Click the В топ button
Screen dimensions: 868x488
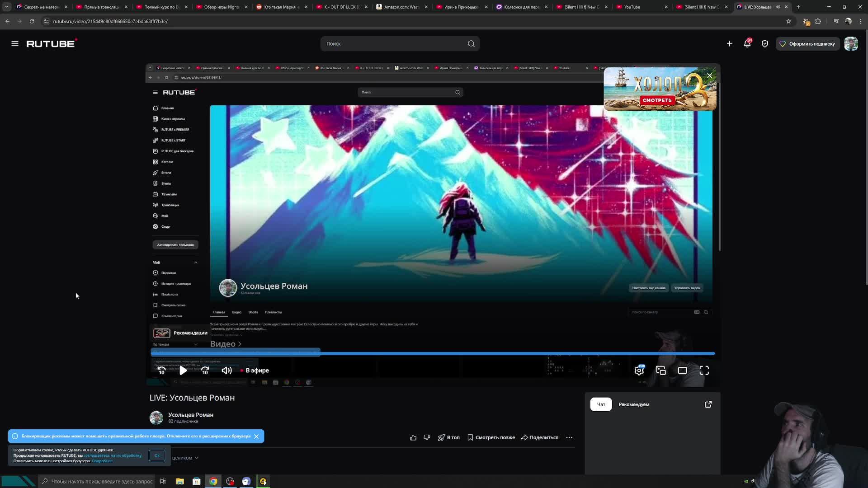(x=449, y=437)
